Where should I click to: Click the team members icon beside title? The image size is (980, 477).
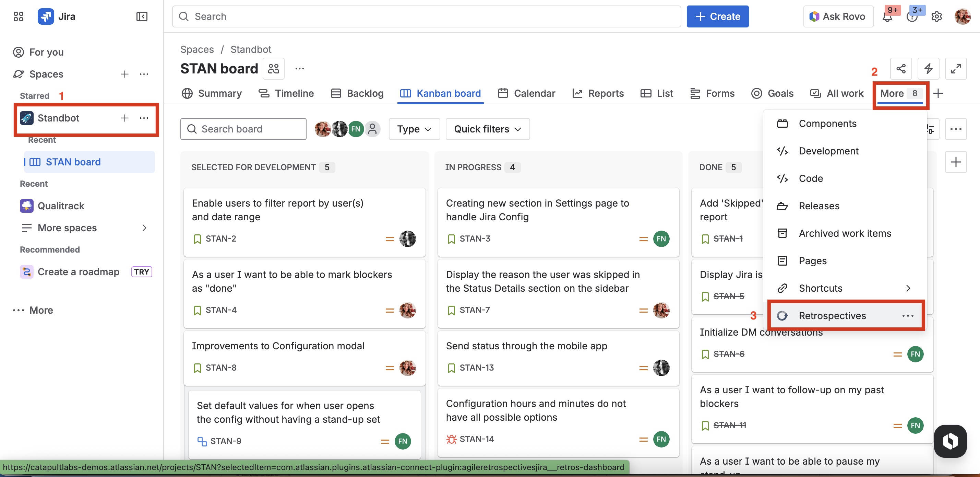[x=274, y=69]
